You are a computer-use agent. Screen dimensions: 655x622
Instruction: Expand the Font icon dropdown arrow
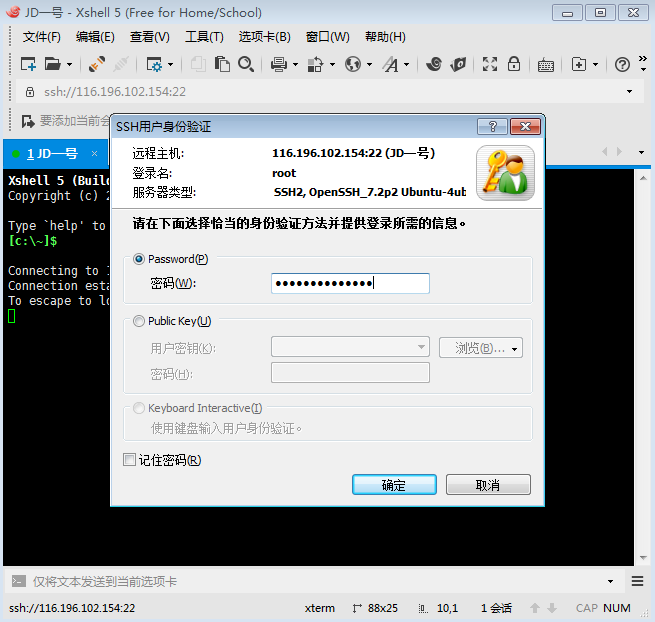[406, 65]
